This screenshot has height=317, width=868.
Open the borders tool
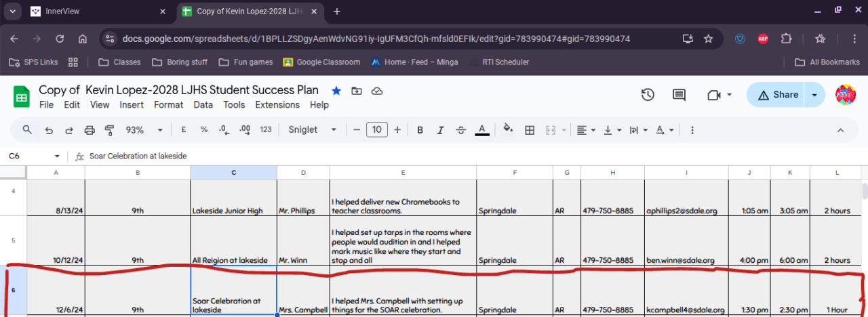pyautogui.click(x=530, y=130)
